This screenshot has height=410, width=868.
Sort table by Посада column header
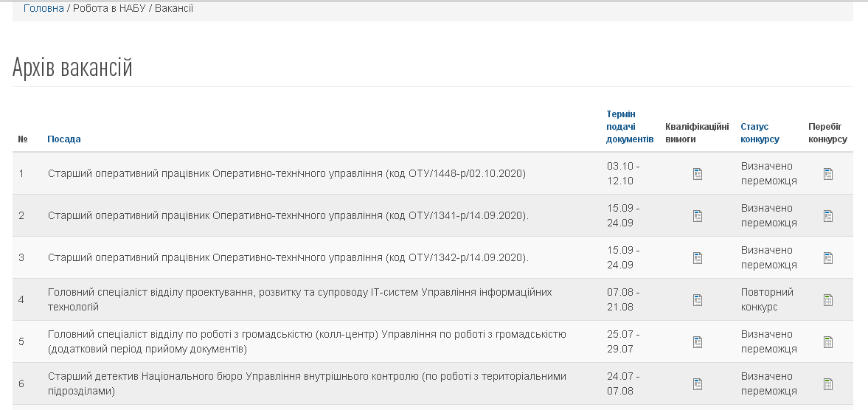pyautogui.click(x=64, y=139)
